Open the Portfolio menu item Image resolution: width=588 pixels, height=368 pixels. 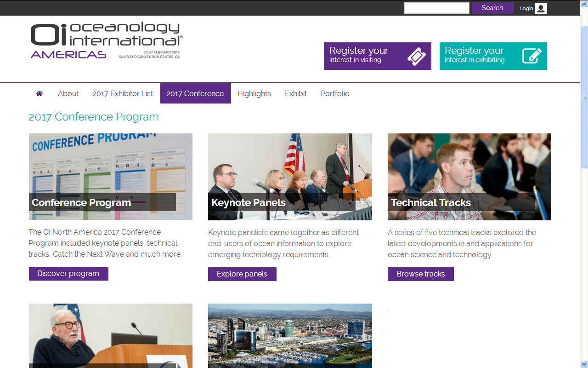coord(335,93)
